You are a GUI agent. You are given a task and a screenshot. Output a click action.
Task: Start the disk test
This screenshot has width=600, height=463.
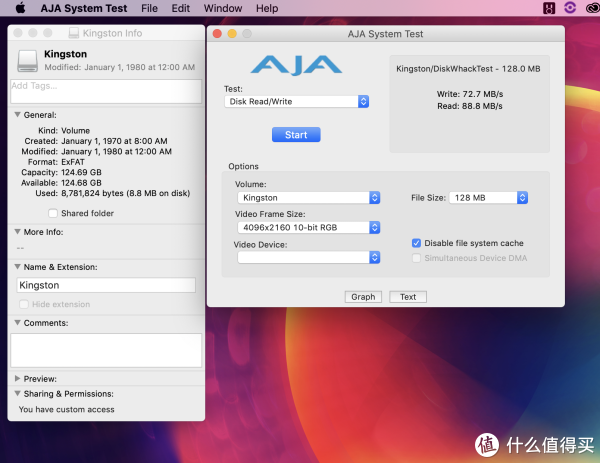click(x=296, y=135)
